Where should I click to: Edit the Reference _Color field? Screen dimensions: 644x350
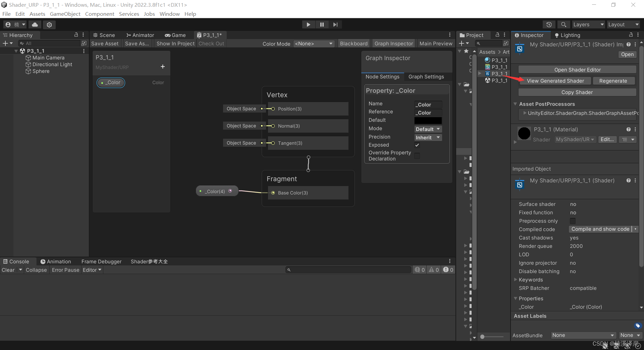[x=428, y=113]
